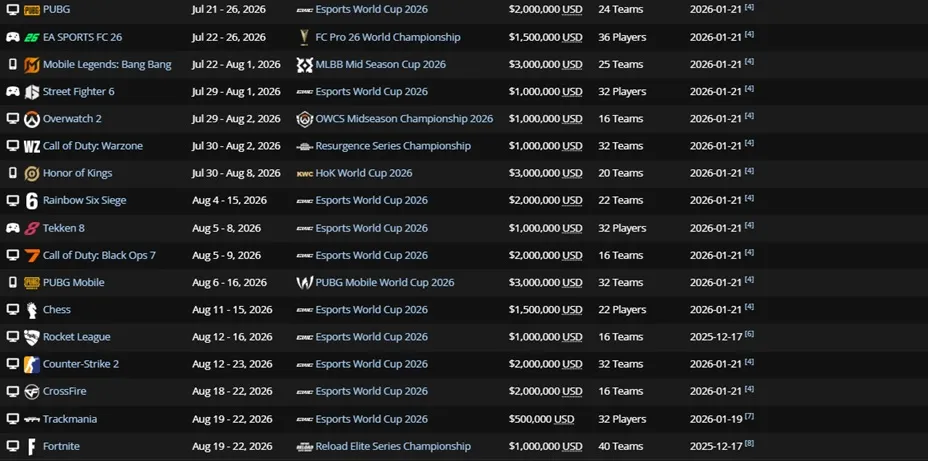This screenshot has height=461, width=928.
Task: Open the Street Fighter 6 game link
Action: 79,92
